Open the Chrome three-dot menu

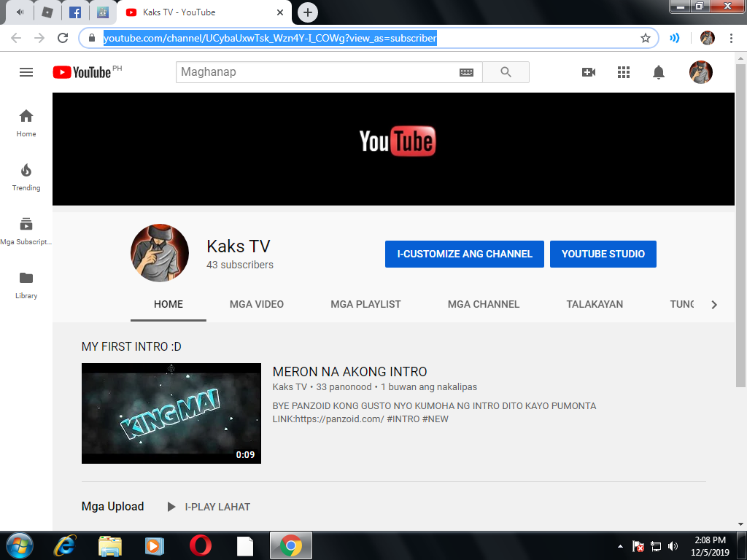pyautogui.click(x=731, y=38)
